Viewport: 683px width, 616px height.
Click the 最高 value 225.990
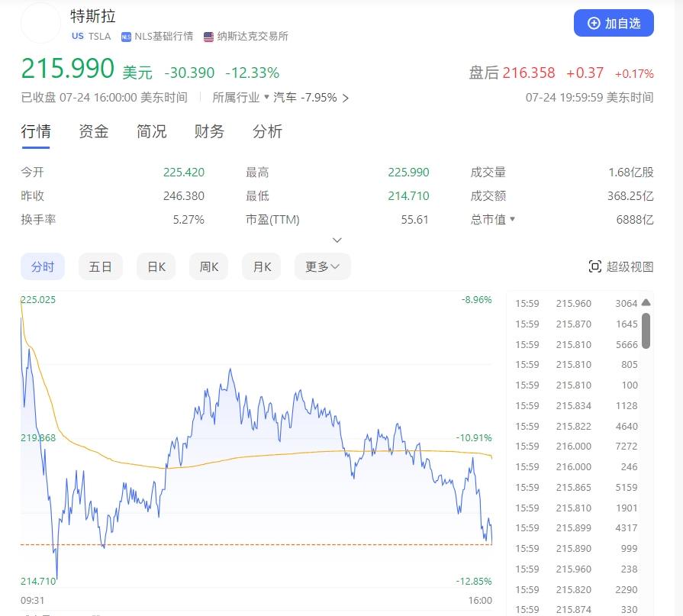click(408, 173)
